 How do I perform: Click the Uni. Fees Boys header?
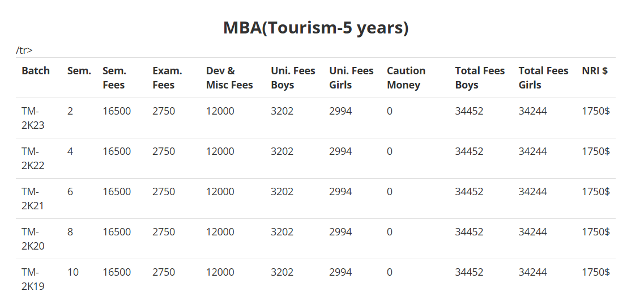293,78
